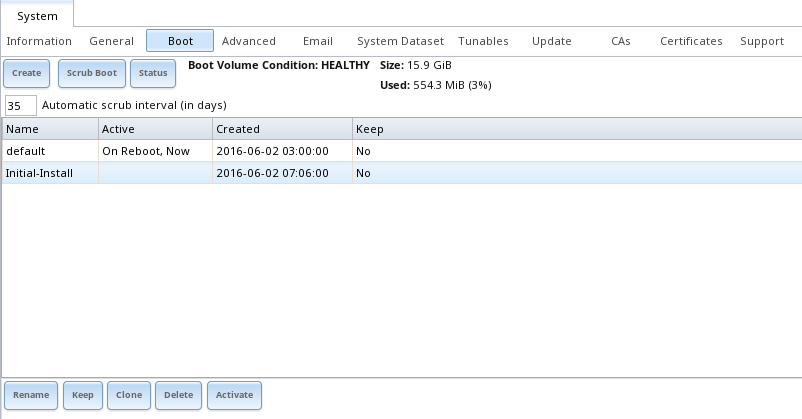Screen dimensions: 802x419
Task: Sort by the Name column header
Action: coord(50,129)
